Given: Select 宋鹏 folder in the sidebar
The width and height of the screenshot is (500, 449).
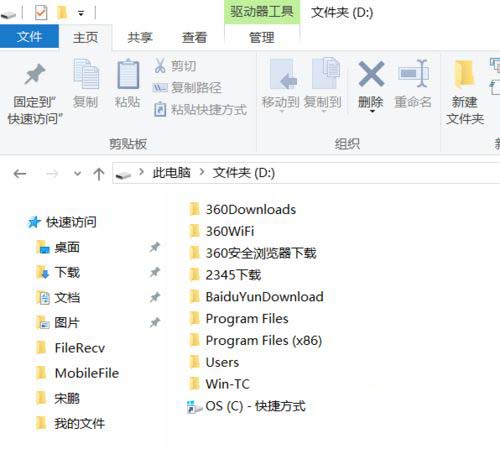Looking at the screenshot, I should 67,398.
